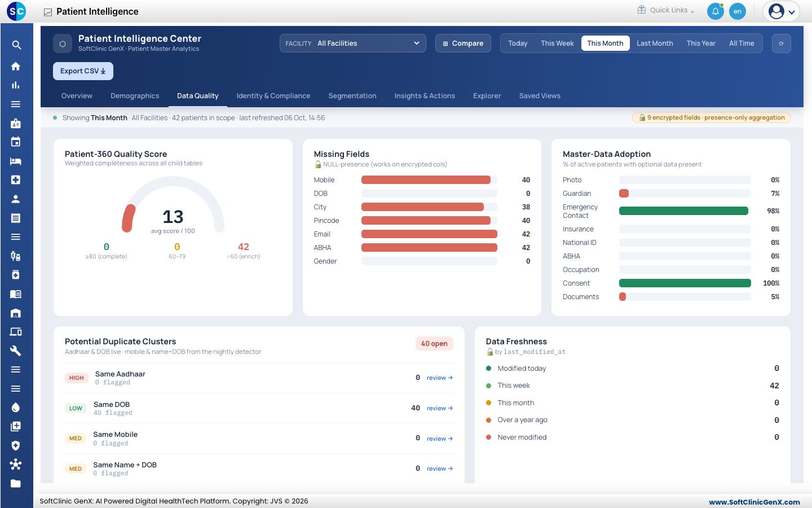
Task: Click the 'en' language selector
Action: click(x=738, y=11)
